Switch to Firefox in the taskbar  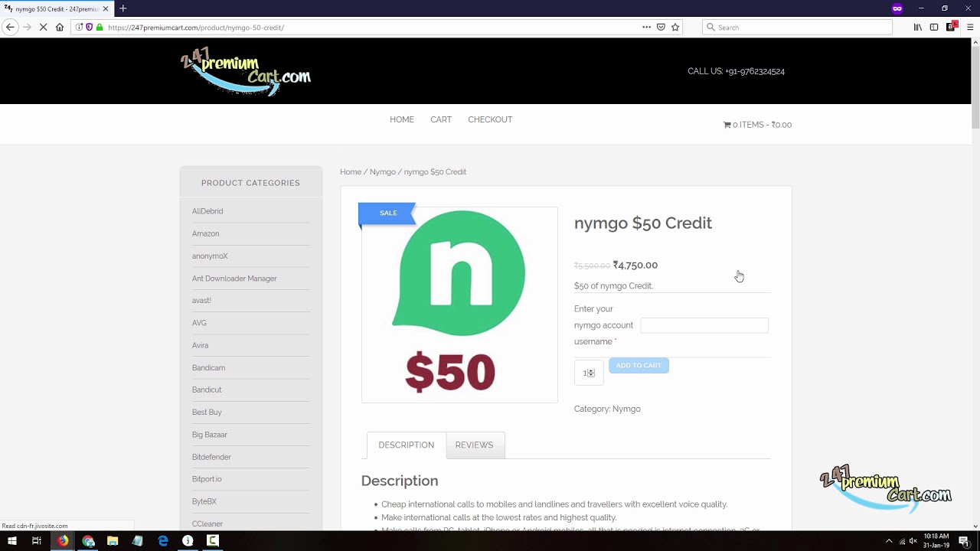tap(62, 541)
